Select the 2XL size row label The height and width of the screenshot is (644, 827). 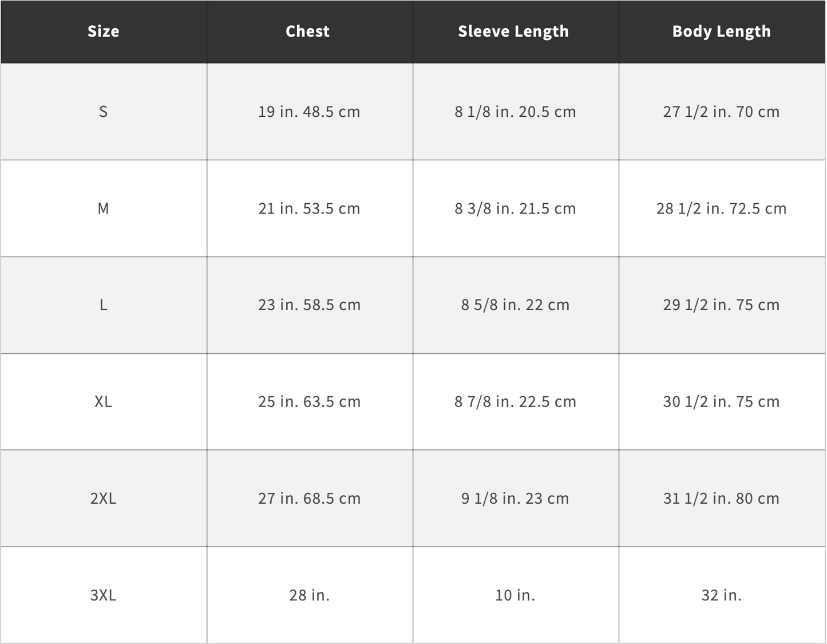[x=104, y=499]
